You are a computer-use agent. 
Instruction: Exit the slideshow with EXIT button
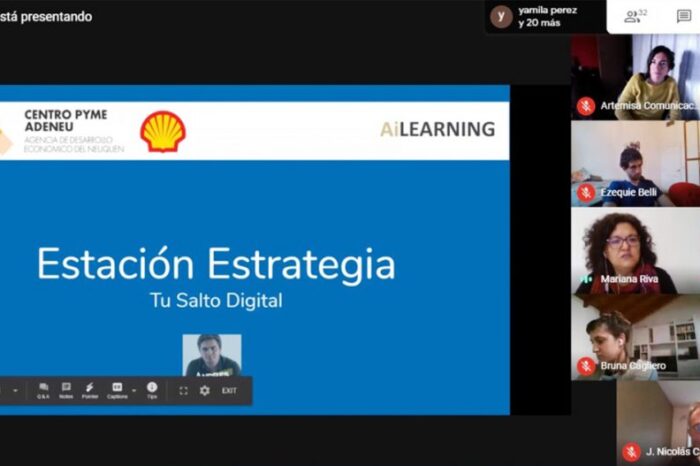(x=229, y=391)
